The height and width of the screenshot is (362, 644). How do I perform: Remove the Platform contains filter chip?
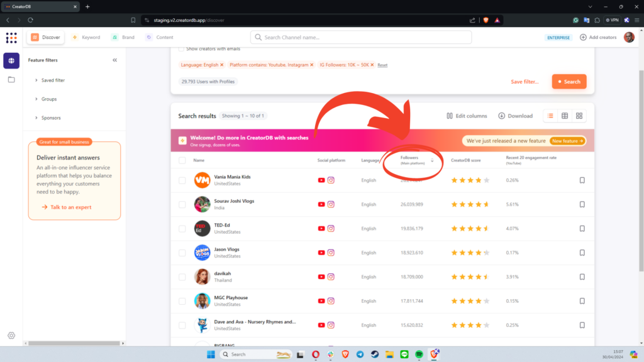pos(312,65)
